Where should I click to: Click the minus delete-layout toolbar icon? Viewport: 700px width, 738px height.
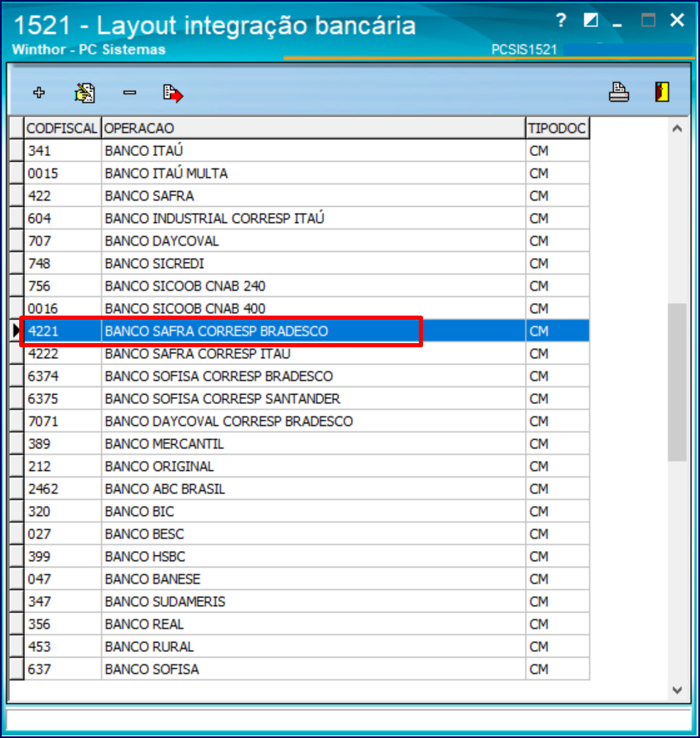click(x=130, y=93)
